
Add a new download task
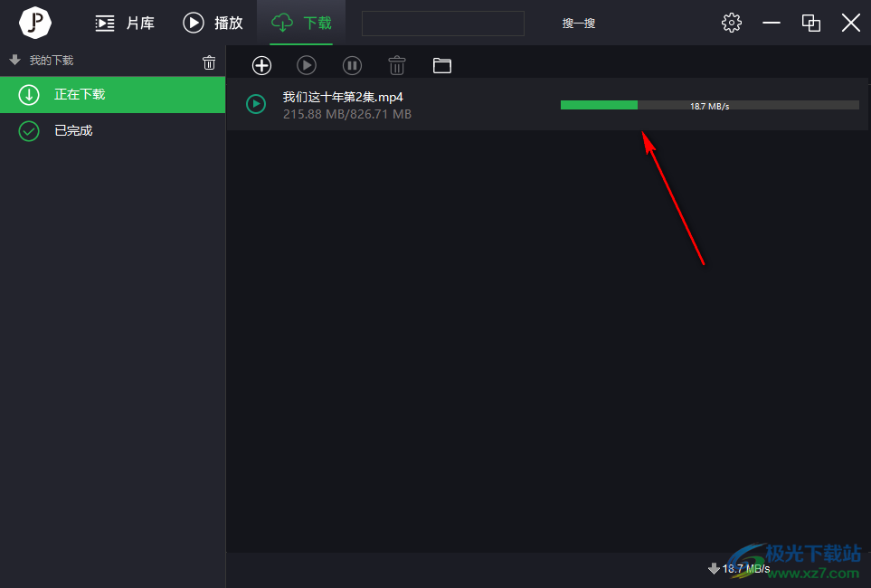[x=261, y=65]
